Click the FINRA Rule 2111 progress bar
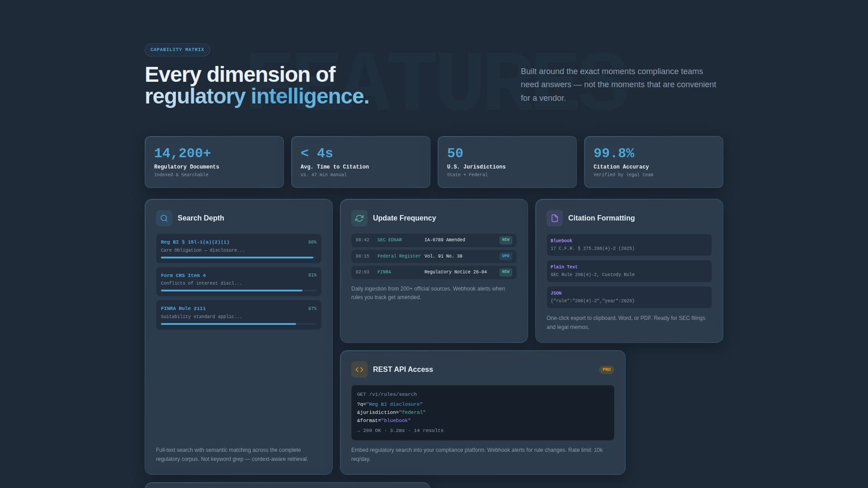868x488 pixels. point(239,324)
